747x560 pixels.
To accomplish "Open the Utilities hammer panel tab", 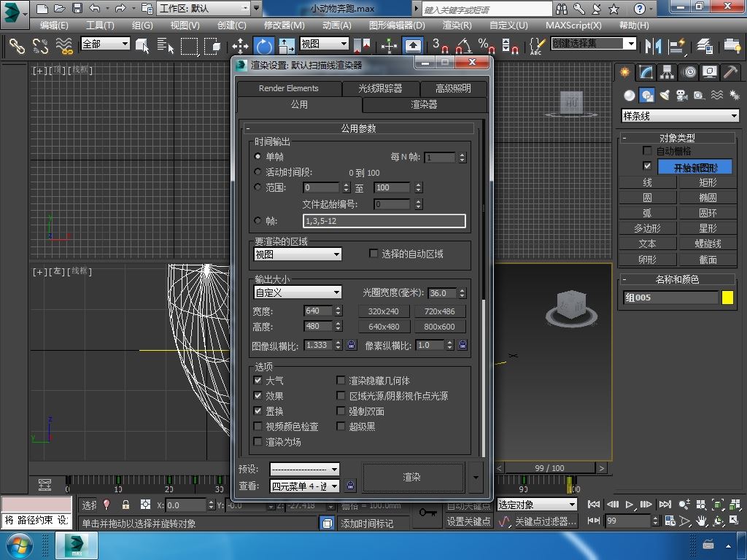I will coord(731,72).
